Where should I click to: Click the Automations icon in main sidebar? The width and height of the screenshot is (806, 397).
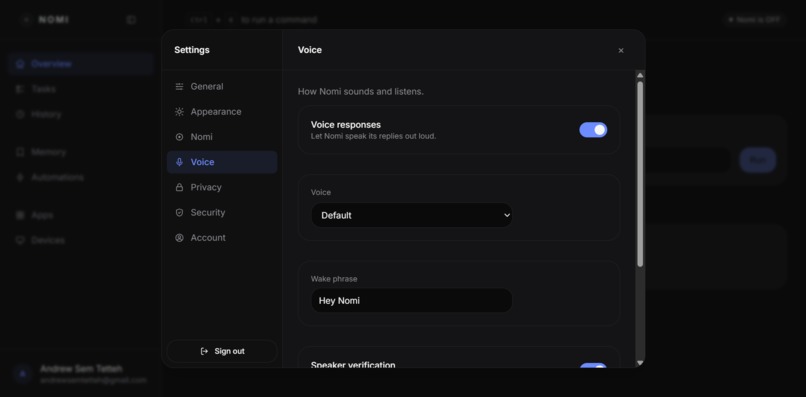tap(20, 177)
